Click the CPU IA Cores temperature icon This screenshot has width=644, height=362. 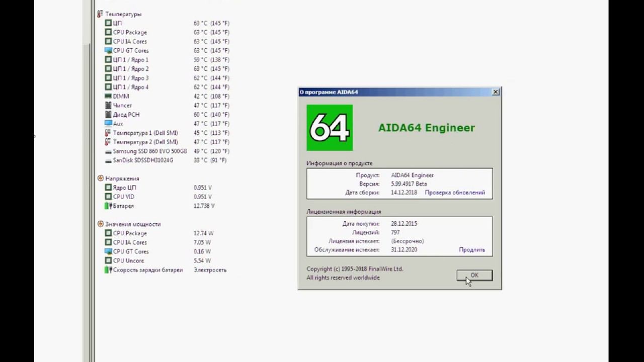pos(108,41)
